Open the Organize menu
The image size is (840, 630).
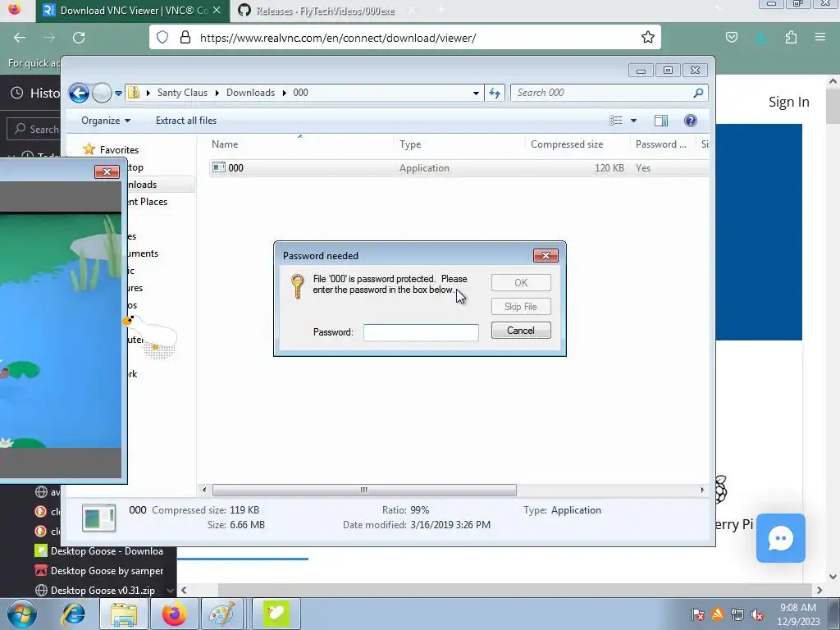click(106, 121)
